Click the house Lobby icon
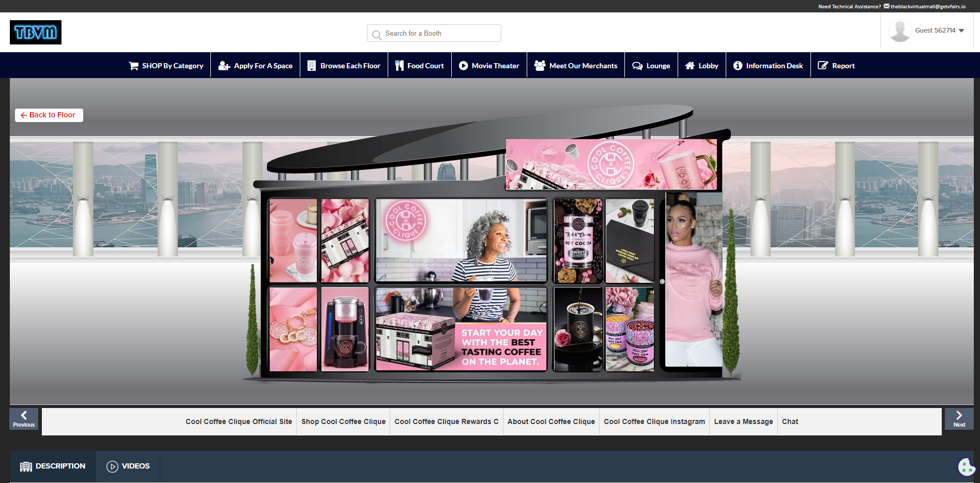 click(690, 66)
